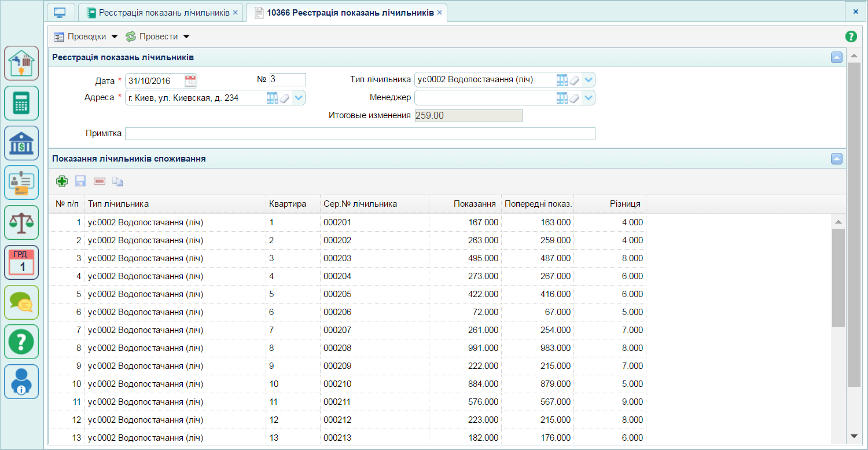The height and width of the screenshot is (450, 868).
Task: Select reading value 495.000
Action: coord(465,258)
